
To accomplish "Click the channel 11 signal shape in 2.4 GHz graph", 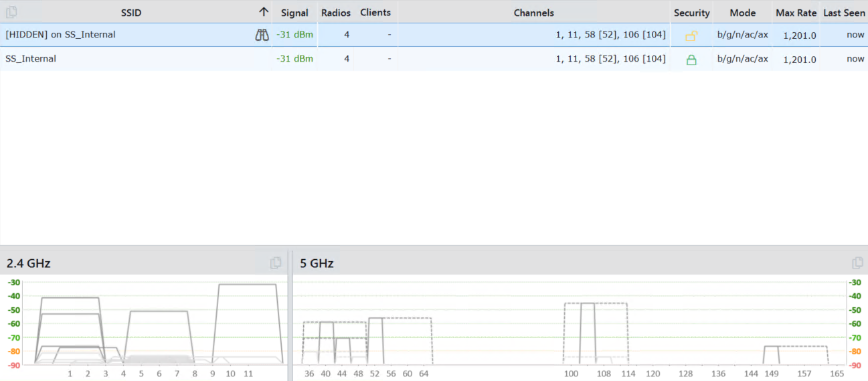I will 248,285.
